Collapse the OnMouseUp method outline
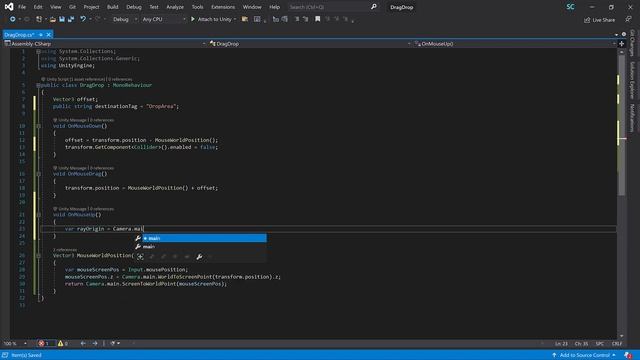Viewport: 640px width, 360px height. click(x=38, y=215)
